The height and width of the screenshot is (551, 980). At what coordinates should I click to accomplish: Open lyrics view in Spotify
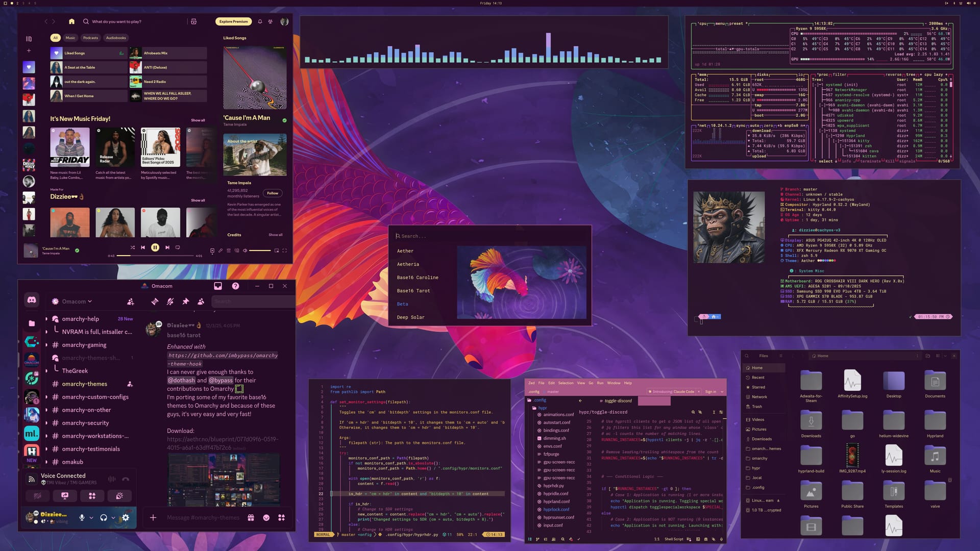coord(220,251)
